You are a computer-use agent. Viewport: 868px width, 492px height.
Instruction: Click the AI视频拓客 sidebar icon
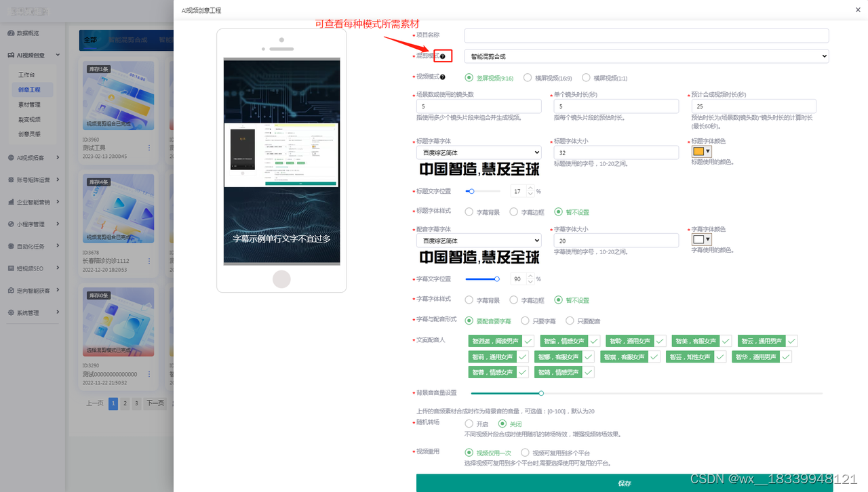[11, 158]
